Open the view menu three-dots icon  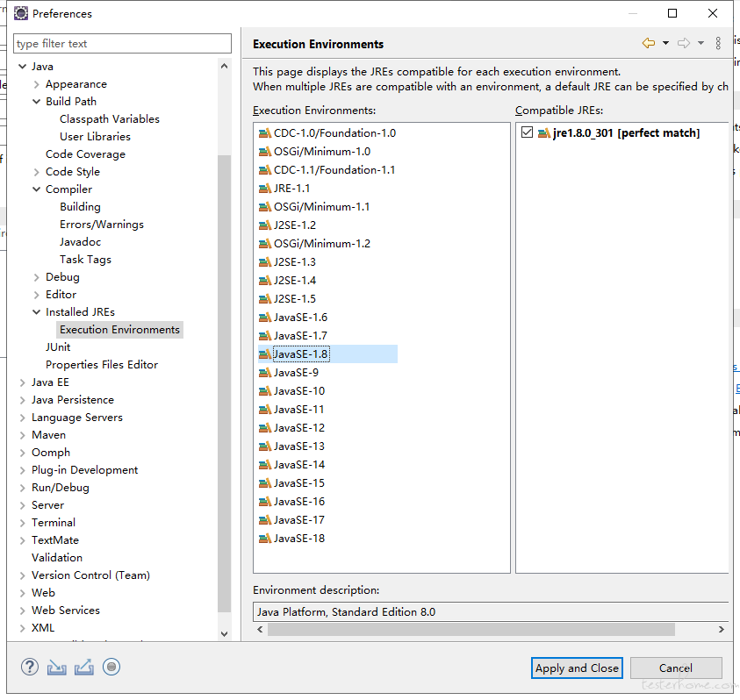tap(718, 43)
